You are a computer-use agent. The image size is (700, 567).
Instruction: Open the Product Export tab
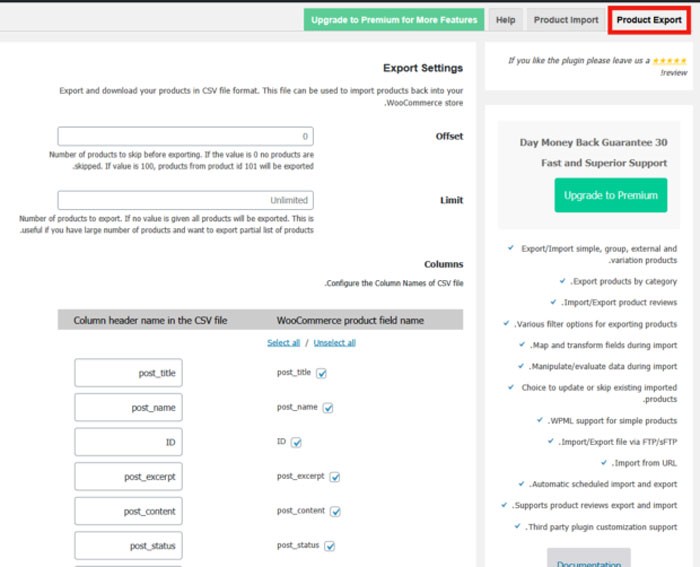coord(649,20)
